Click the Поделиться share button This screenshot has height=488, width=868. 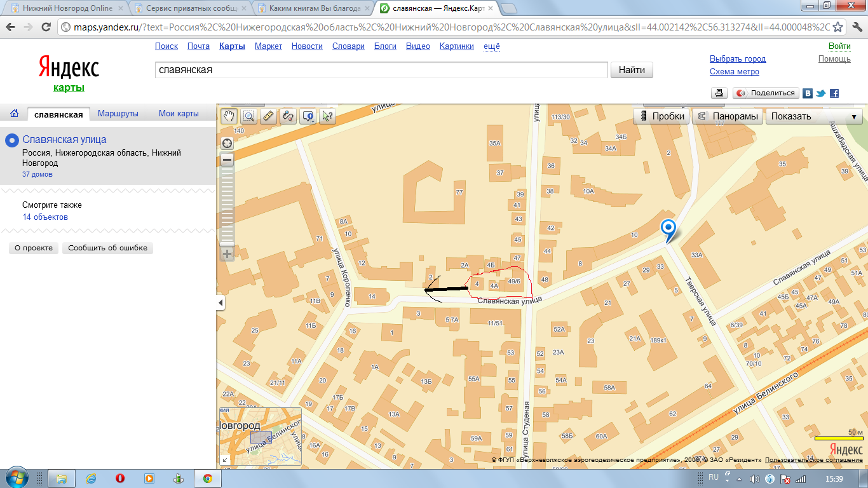[766, 93]
